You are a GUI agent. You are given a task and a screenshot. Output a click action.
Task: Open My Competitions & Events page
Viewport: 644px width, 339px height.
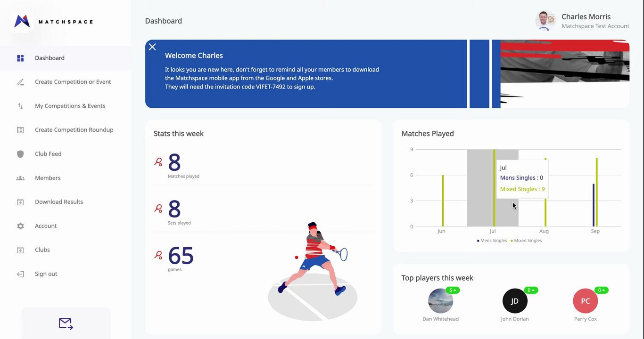70,106
